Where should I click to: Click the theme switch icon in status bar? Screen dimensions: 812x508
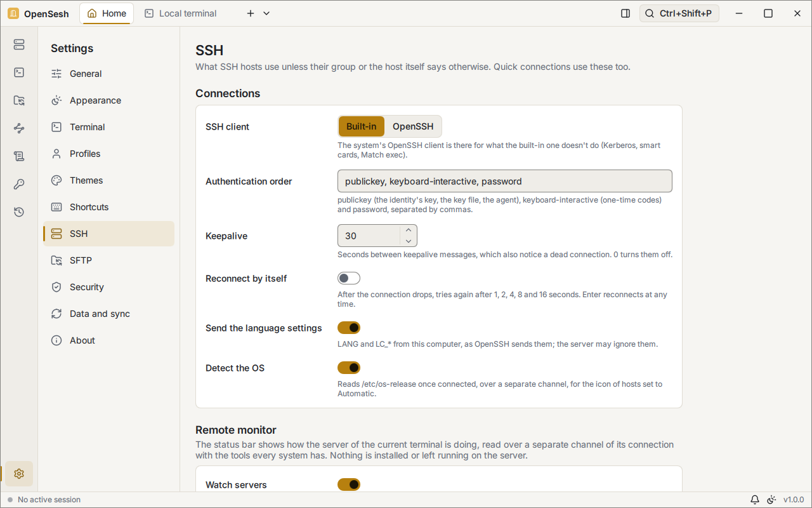(772, 500)
